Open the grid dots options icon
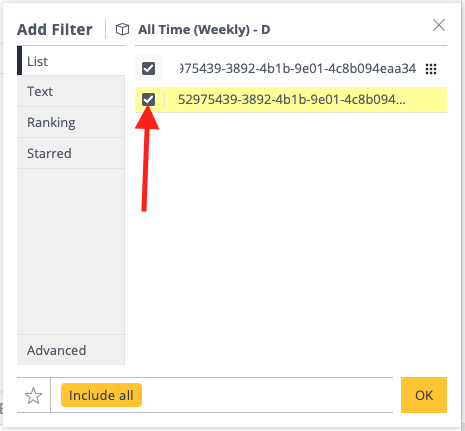 pyautogui.click(x=431, y=69)
